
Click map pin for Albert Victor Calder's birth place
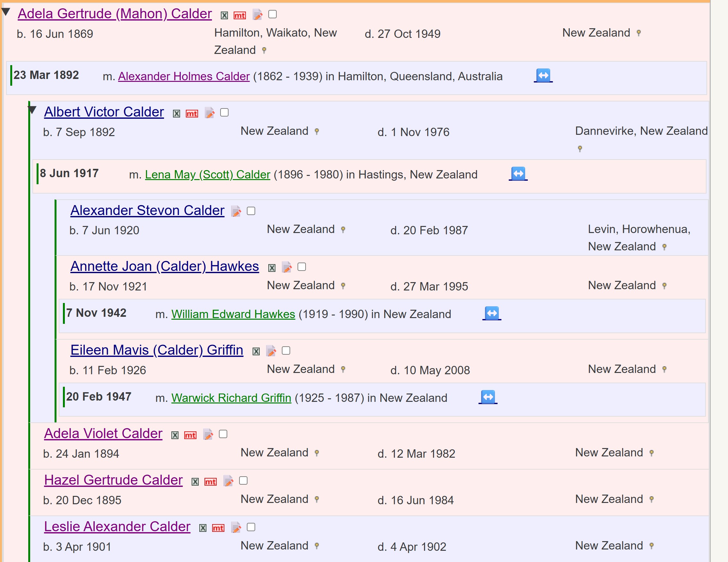click(317, 131)
